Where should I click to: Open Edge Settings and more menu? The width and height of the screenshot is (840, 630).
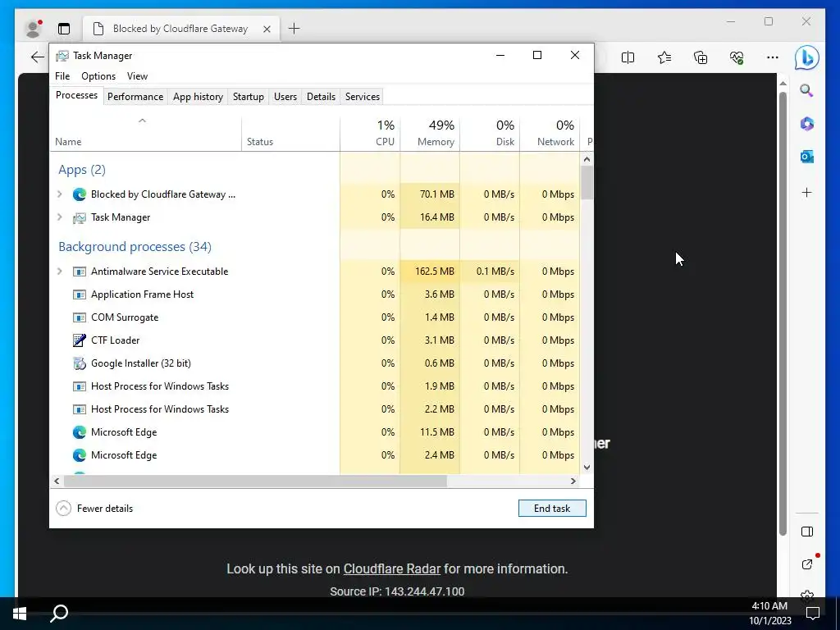773,57
